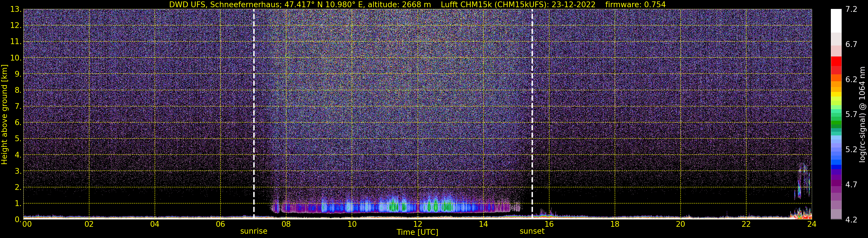Click the colorbar value '5.2'

[851, 150]
